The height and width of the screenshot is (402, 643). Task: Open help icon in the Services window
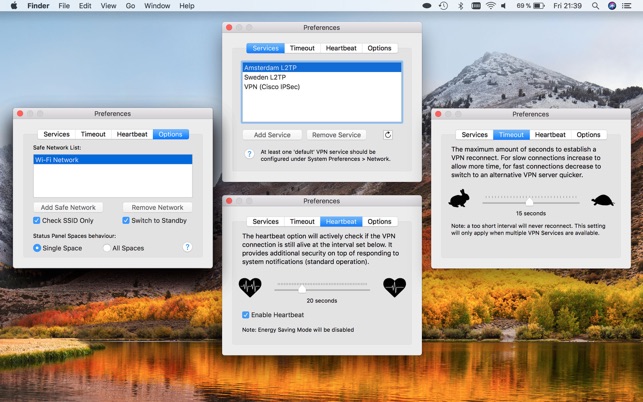tap(250, 154)
